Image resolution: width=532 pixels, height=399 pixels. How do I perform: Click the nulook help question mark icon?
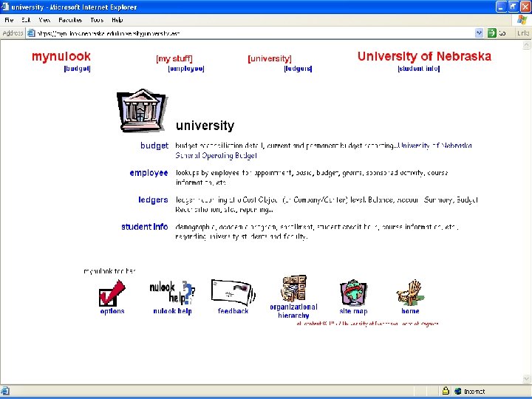point(172,293)
